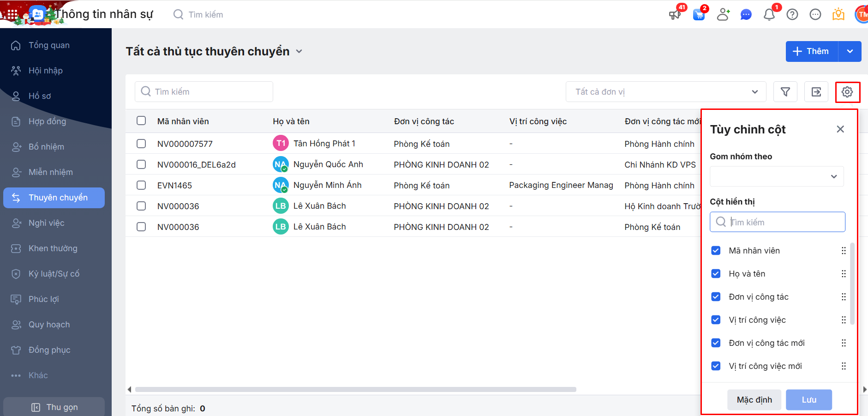Click the Cột hiển thị search field

(x=784, y=222)
